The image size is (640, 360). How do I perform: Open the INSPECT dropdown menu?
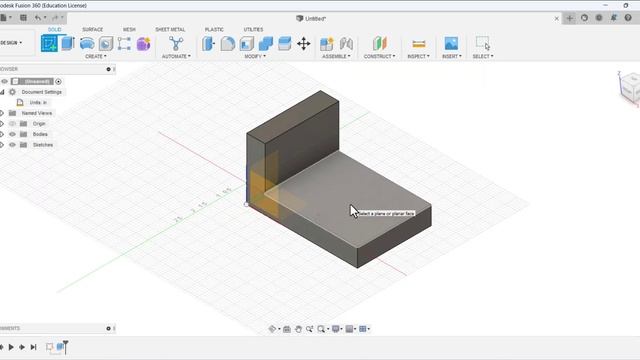[x=418, y=56]
